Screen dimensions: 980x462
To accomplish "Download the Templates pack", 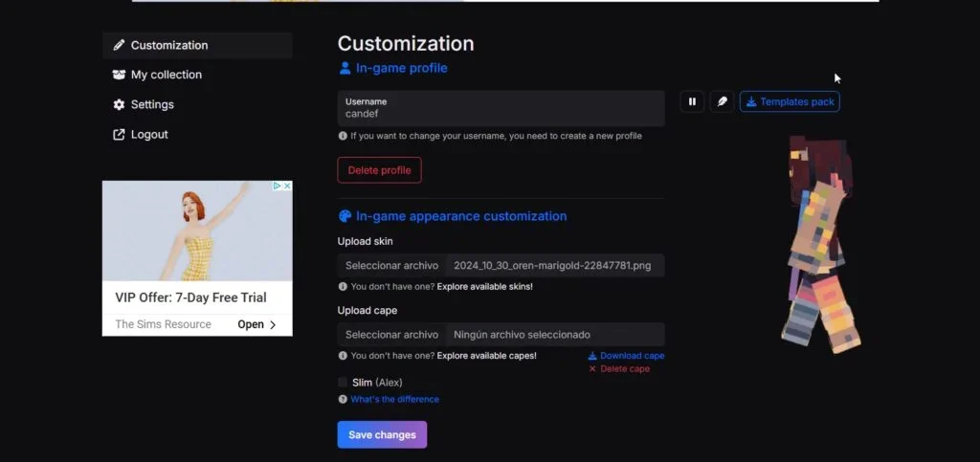I will pos(790,101).
